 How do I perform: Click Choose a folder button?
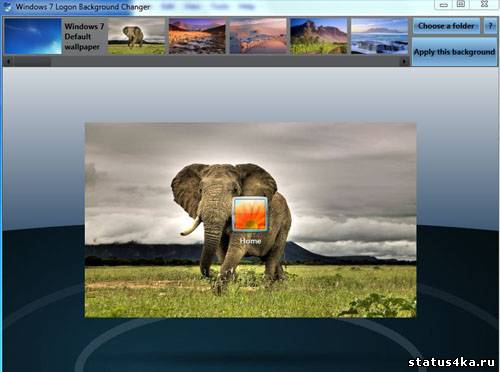click(x=446, y=26)
